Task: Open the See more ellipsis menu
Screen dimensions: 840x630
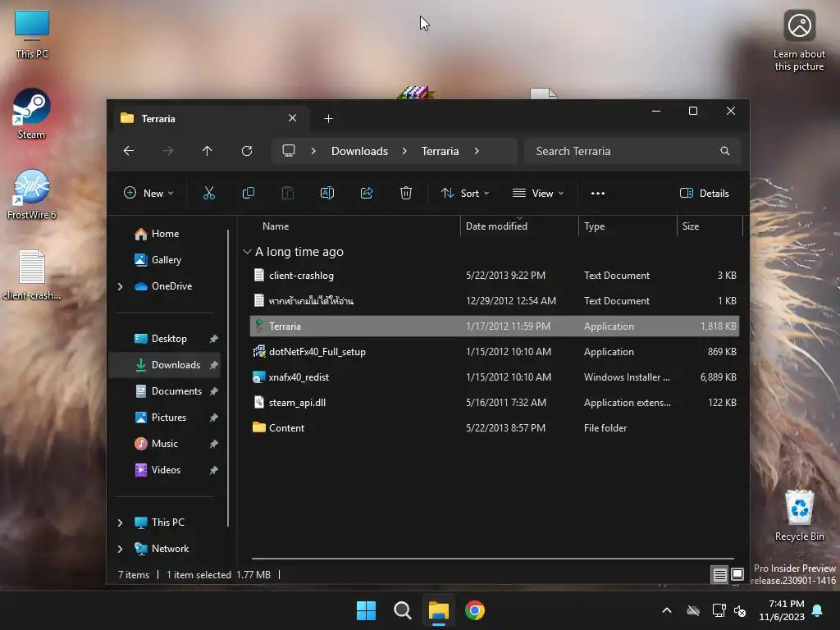Action: coord(598,194)
